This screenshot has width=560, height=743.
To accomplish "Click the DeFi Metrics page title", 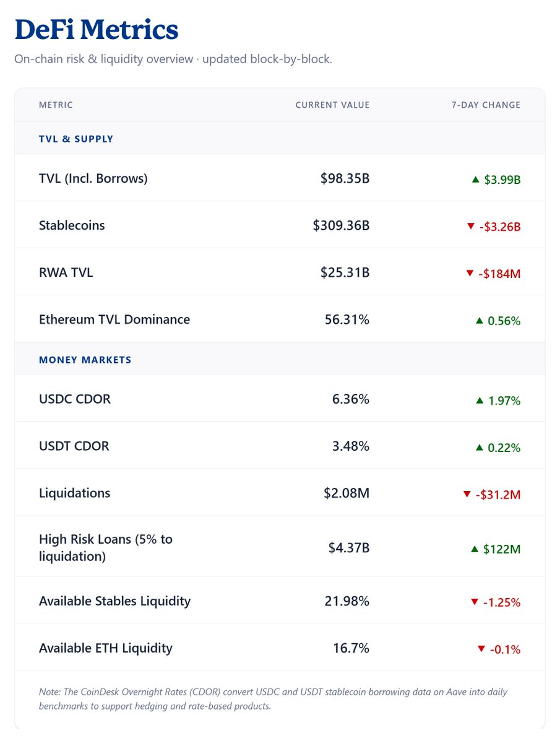I will point(97,29).
